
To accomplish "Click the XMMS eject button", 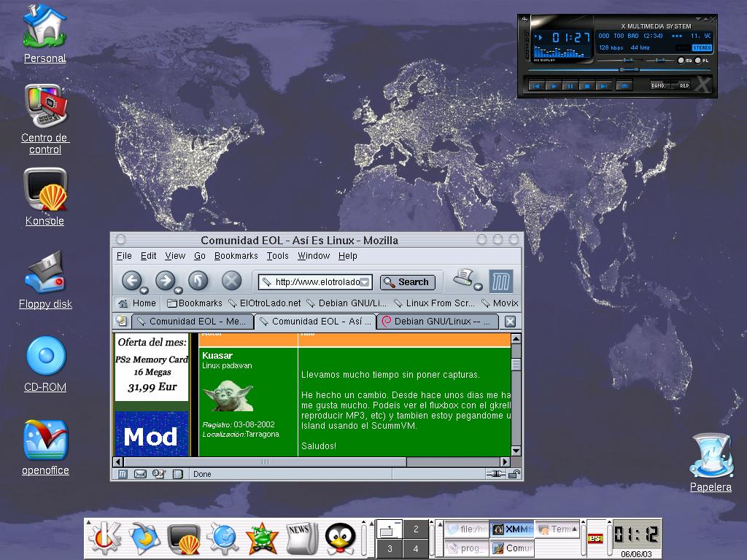I will click(x=624, y=85).
